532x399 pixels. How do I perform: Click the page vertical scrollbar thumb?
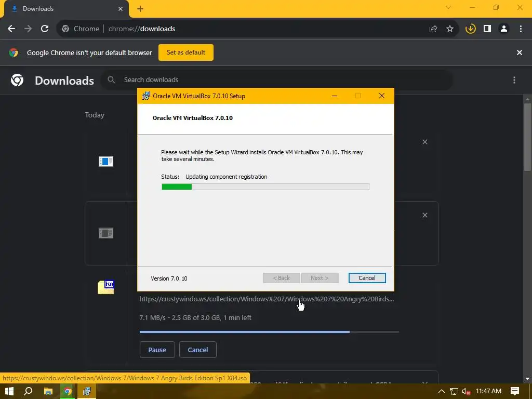point(527,137)
